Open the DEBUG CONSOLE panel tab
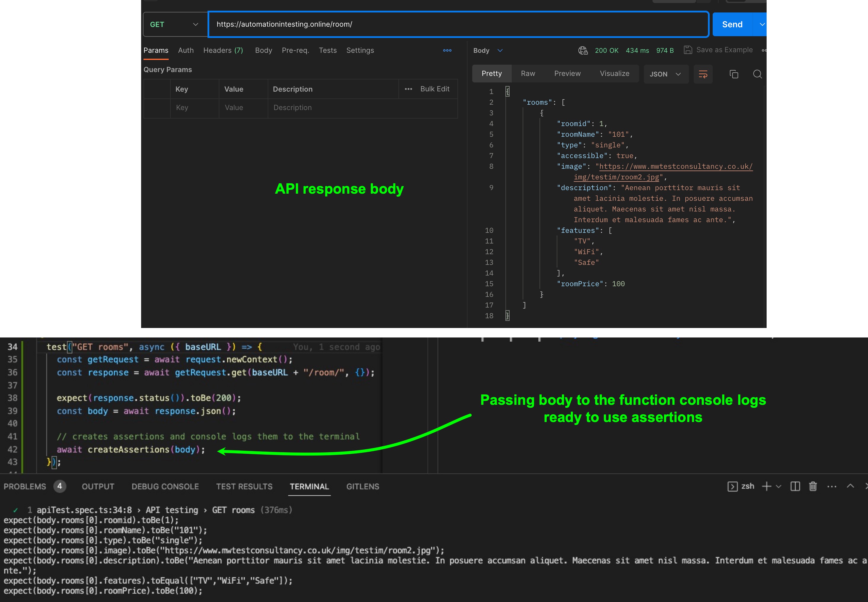Image resolution: width=868 pixels, height=602 pixels. pos(165,486)
